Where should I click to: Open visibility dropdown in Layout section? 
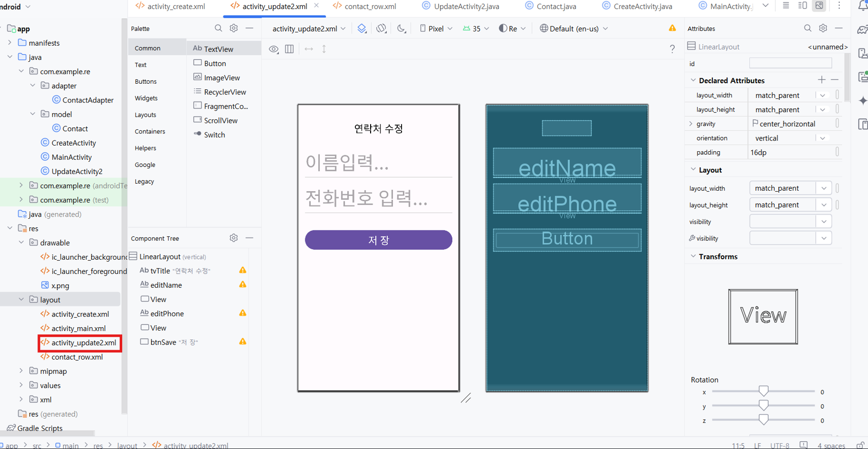(x=790, y=222)
